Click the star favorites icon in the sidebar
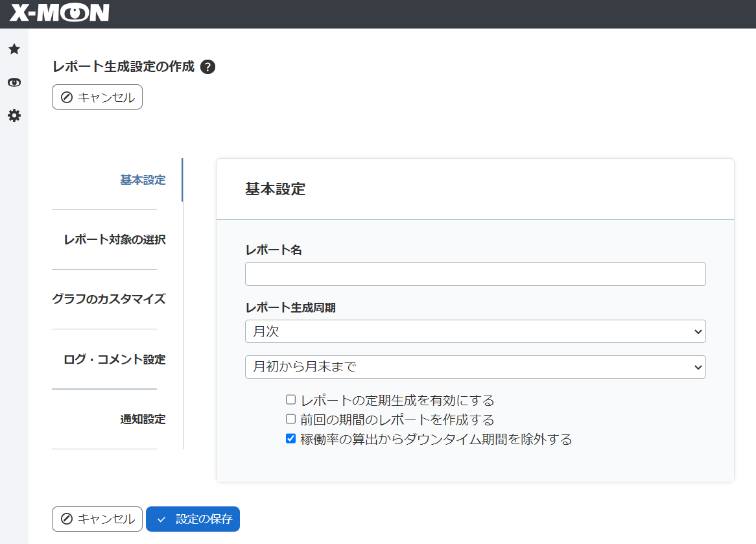 [14, 48]
